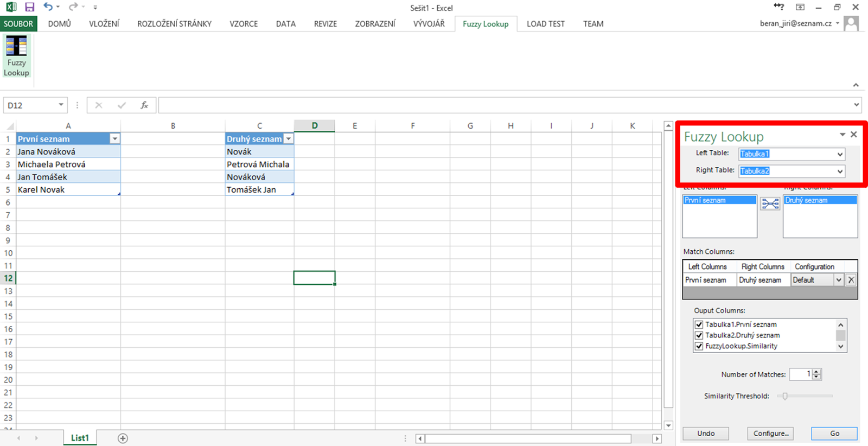Screen dimensions: 868x446
Task: Open the Excel application icon menu
Action: 11,7
